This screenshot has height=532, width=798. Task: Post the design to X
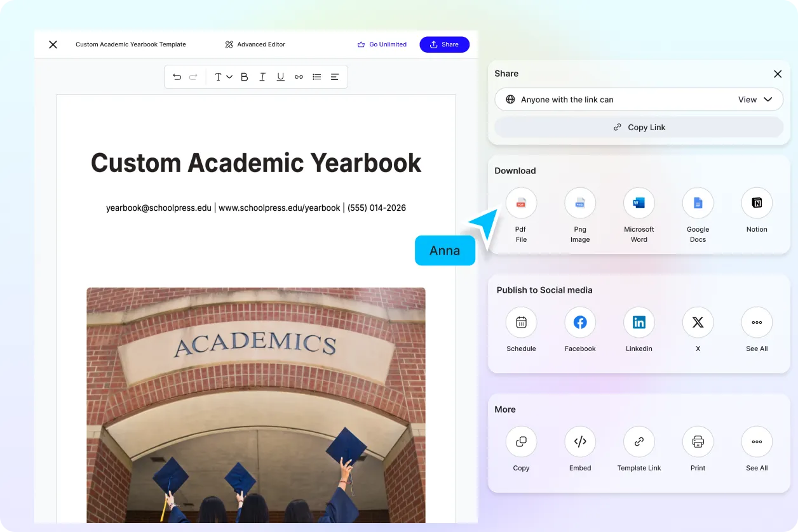click(x=698, y=322)
